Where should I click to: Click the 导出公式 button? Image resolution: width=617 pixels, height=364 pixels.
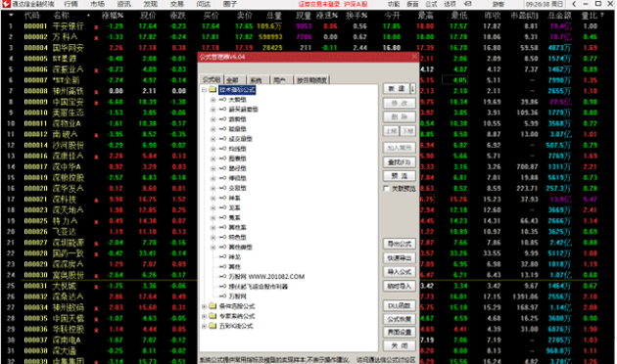point(400,244)
